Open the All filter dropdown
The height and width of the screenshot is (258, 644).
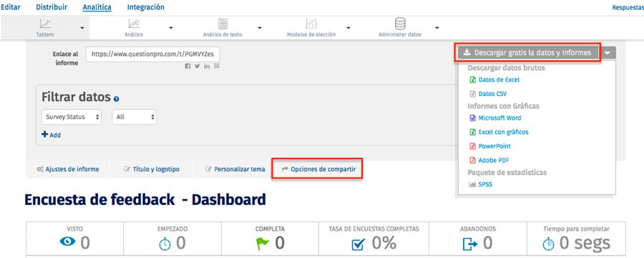pyautogui.click(x=134, y=117)
